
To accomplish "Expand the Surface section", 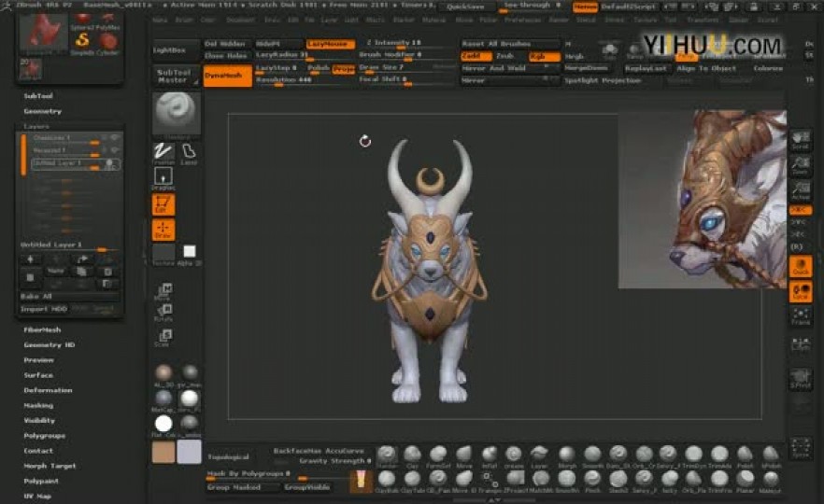I will click(x=37, y=375).
